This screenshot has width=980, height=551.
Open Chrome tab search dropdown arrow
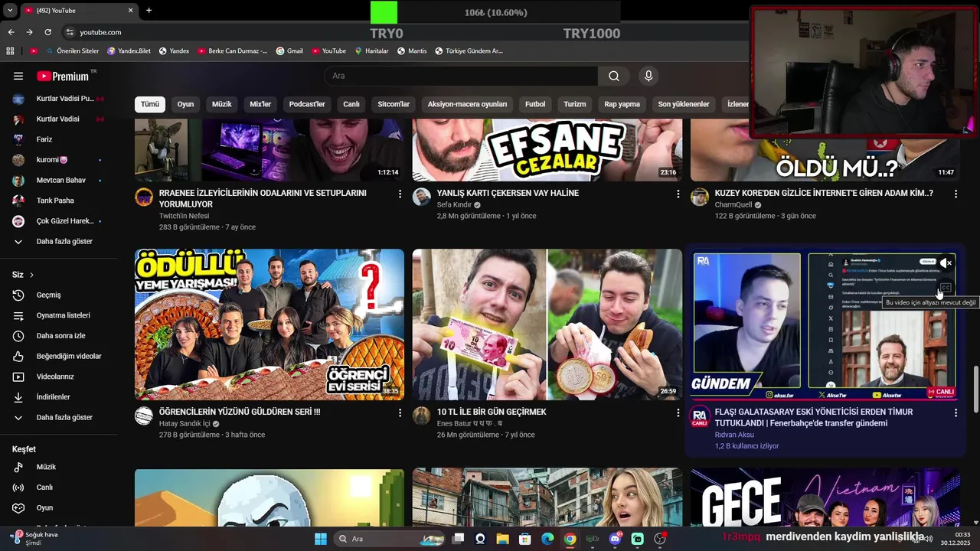10,10
